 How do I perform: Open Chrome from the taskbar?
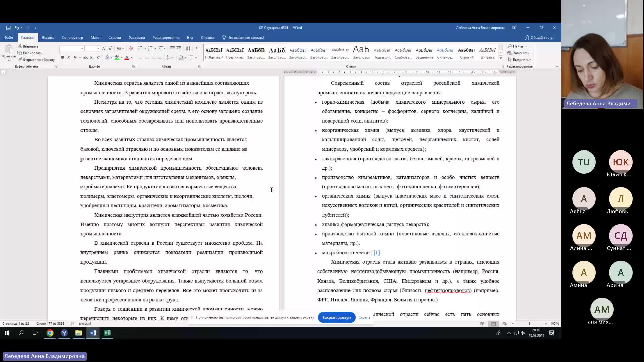pos(50,333)
